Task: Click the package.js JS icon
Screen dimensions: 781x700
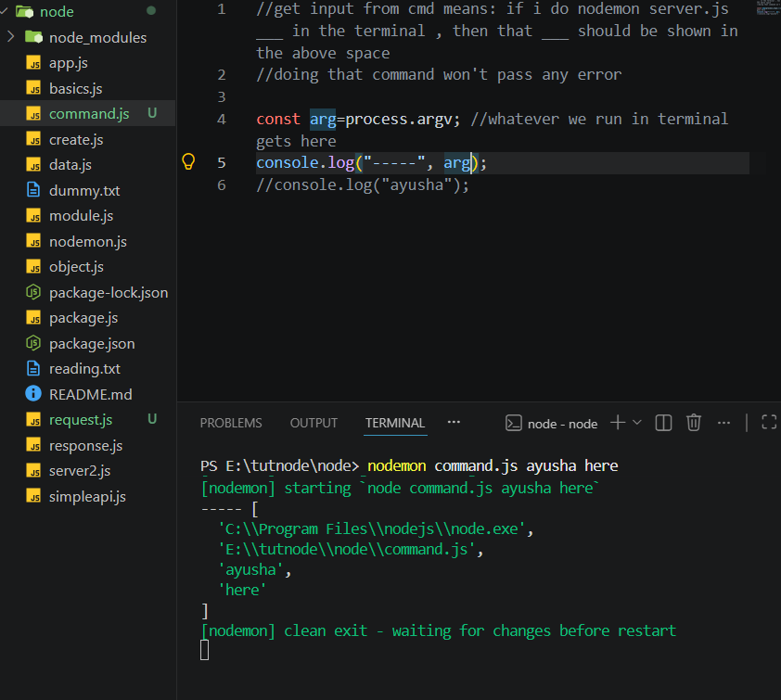Action: 34,318
